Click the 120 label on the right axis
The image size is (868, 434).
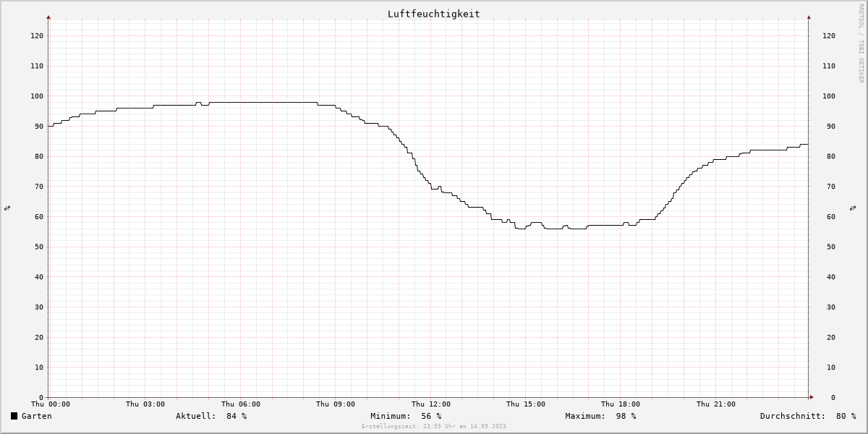pos(829,35)
